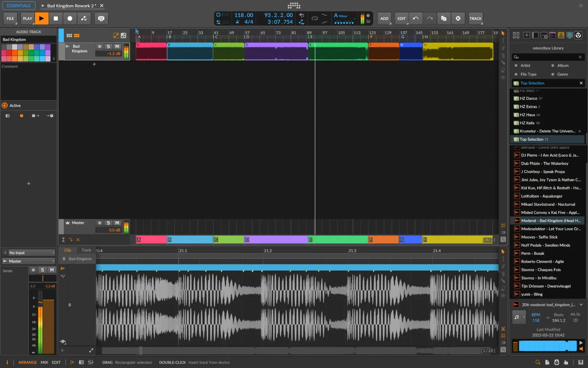Adjust Bad Kingdom track volume -1.2 dB field
588x368 pixels.
(x=109, y=54)
